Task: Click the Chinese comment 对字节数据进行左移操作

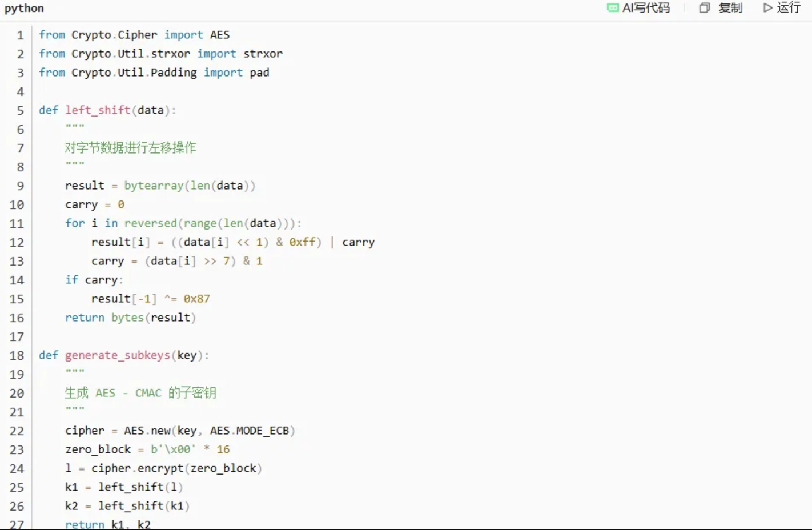Action: click(130, 148)
